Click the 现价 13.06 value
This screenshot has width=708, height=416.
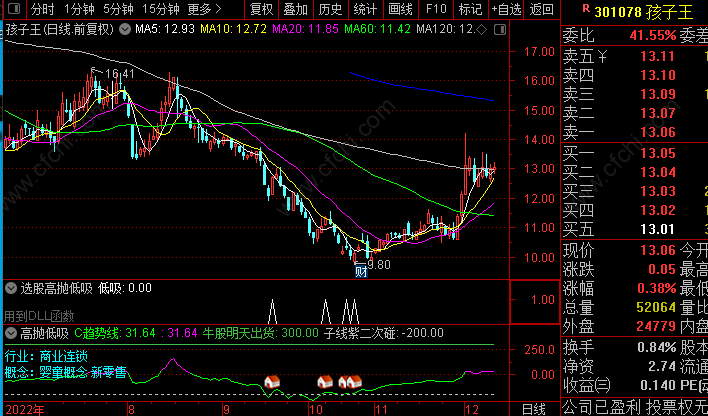click(x=658, y=250)
